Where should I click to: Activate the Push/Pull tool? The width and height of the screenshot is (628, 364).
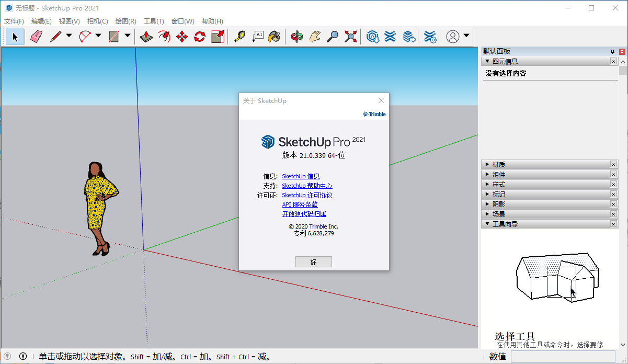pos(146,37)
